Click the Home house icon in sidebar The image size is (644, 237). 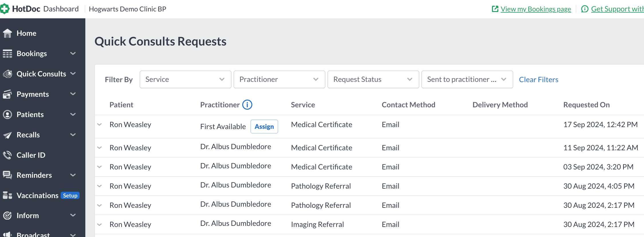point(7,33)
